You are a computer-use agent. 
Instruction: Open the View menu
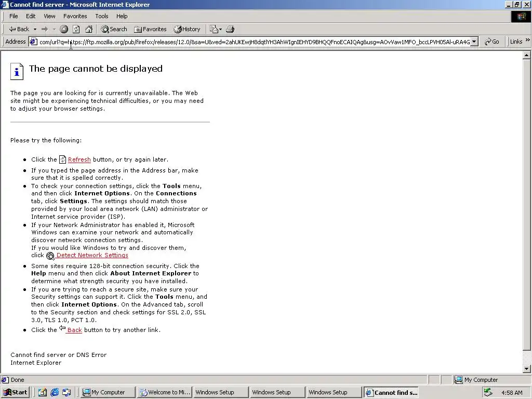49,16
